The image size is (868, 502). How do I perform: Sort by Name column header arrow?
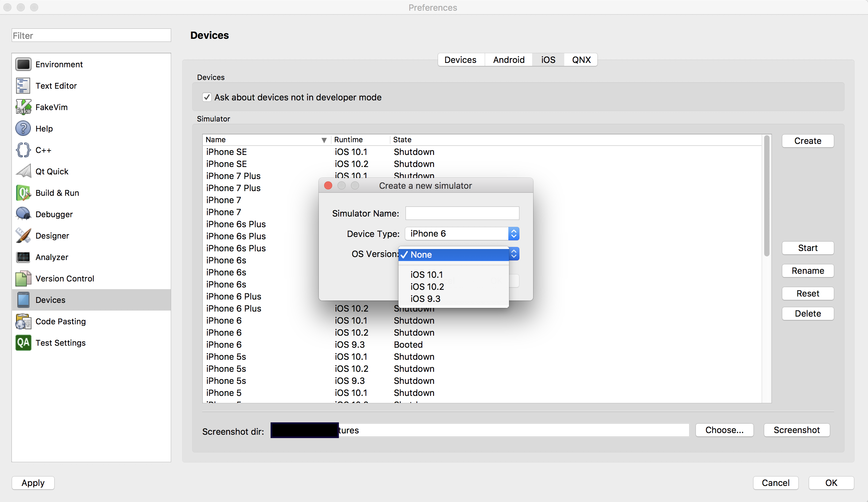324,140
